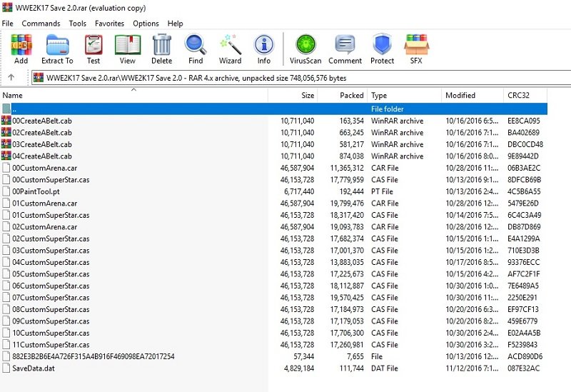This screenshot has height=392, width=571.
Task: Select 07CustomSuperStar.cas file name
Action: tap(51, 297)
